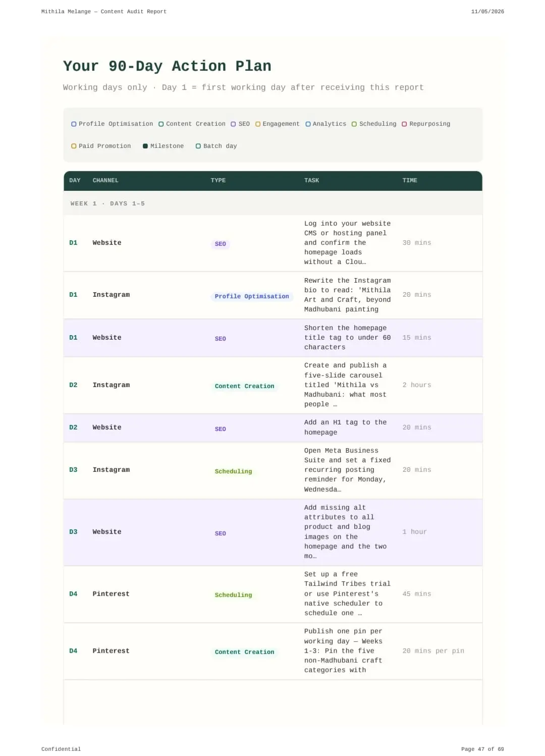This screenshot has height=756, width=545.
Task: Click the 'Shorten the homepage title tag' task text
Action: point(347,338)
